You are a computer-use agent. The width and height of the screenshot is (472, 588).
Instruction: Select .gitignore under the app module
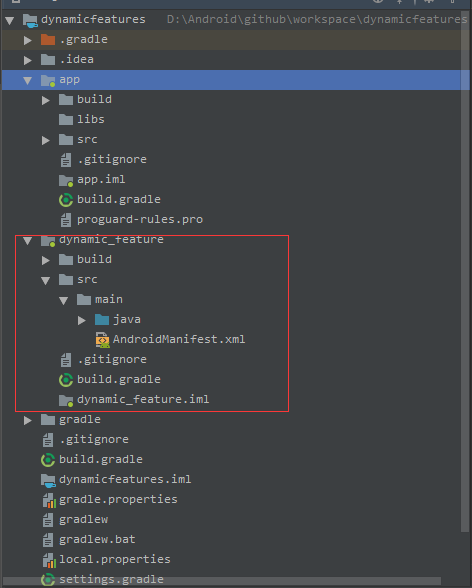pyautogui.click(x=112, y=160)
